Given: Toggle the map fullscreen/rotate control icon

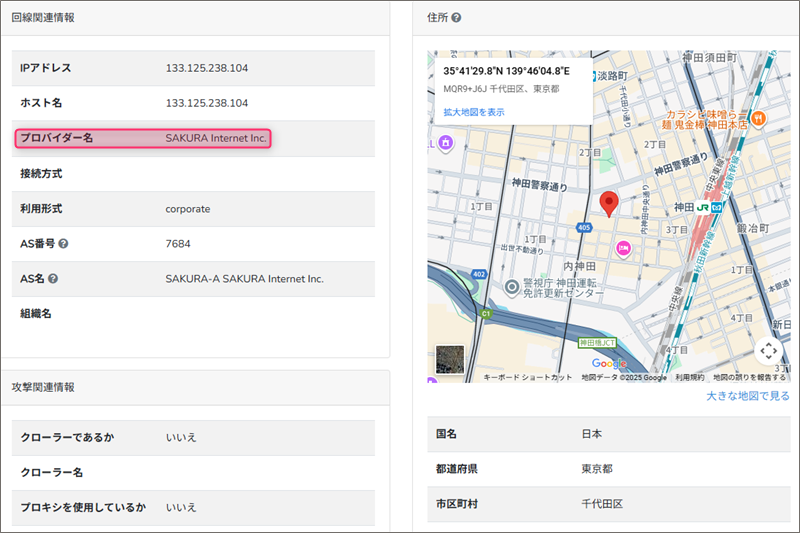Looking at the screenshot, I should pos(768,351).
